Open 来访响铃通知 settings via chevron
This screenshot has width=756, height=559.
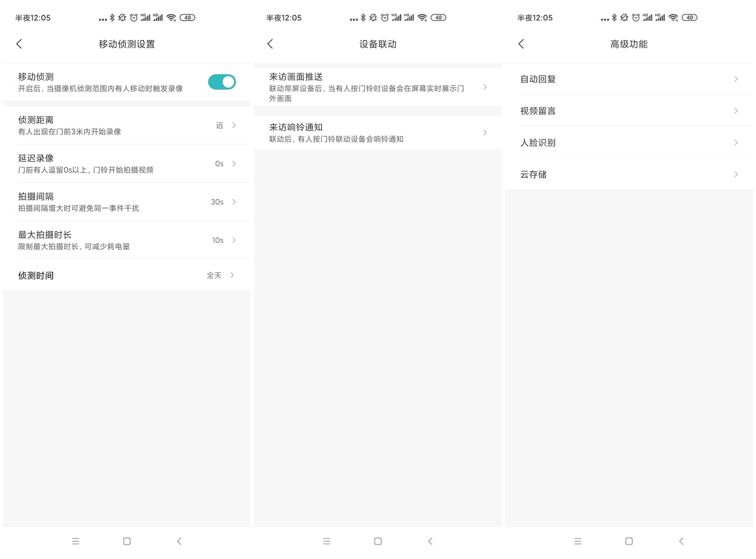coord(485,133)
